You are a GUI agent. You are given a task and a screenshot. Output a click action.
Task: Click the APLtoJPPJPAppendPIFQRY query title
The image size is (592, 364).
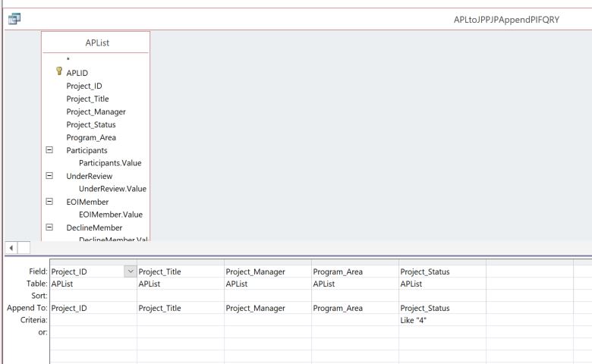click(505, 20)
